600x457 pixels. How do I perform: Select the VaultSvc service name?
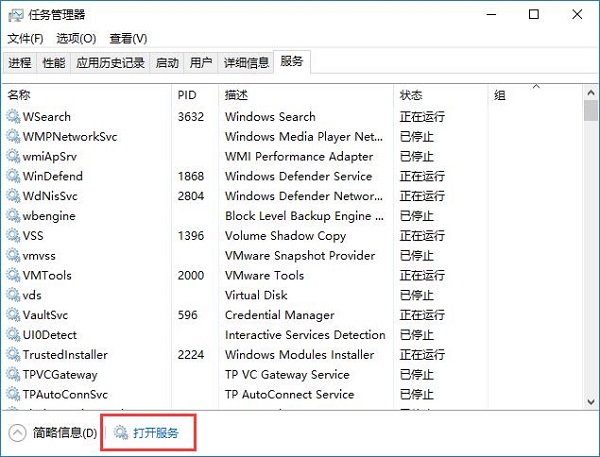[45, 315]
